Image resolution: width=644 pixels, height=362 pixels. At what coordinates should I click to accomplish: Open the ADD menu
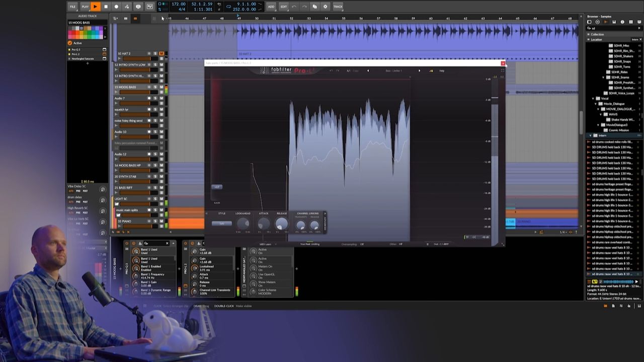271,7
